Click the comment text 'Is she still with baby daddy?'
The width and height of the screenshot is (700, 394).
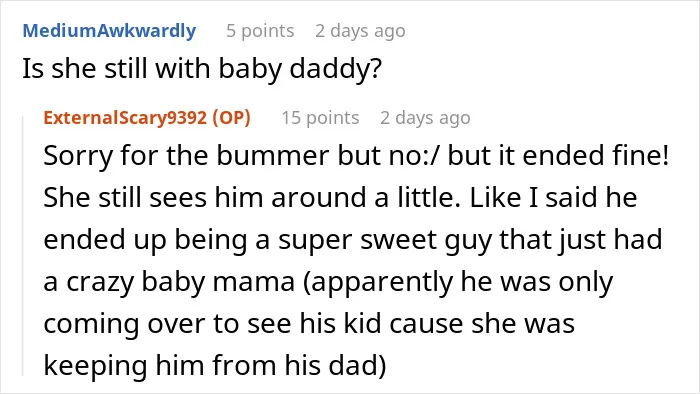202,69
